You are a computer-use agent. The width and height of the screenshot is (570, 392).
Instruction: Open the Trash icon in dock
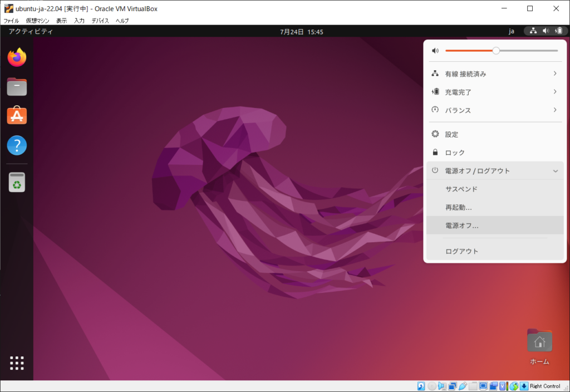click(17, 182)
